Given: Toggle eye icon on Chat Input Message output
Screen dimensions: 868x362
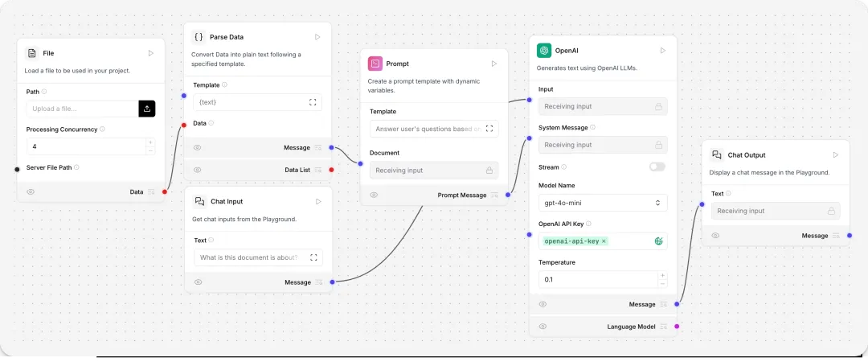Looking at the screenshot, I should pyautogui.click(x=198, y=282).
